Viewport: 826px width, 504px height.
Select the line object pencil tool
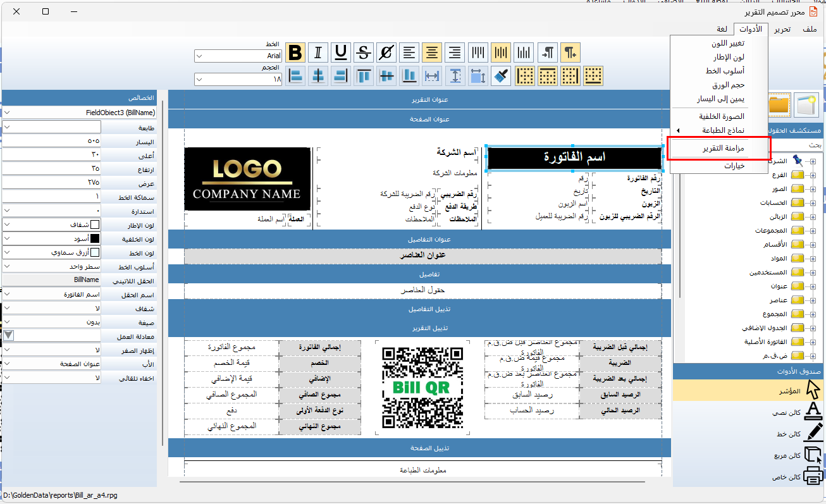pos(813,434)
